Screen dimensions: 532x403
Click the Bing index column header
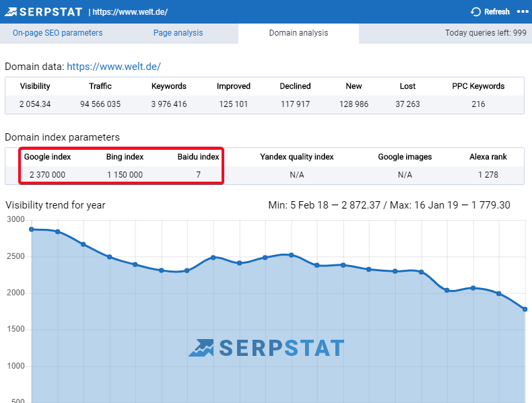pyautogui.click(x=125, y=157)
